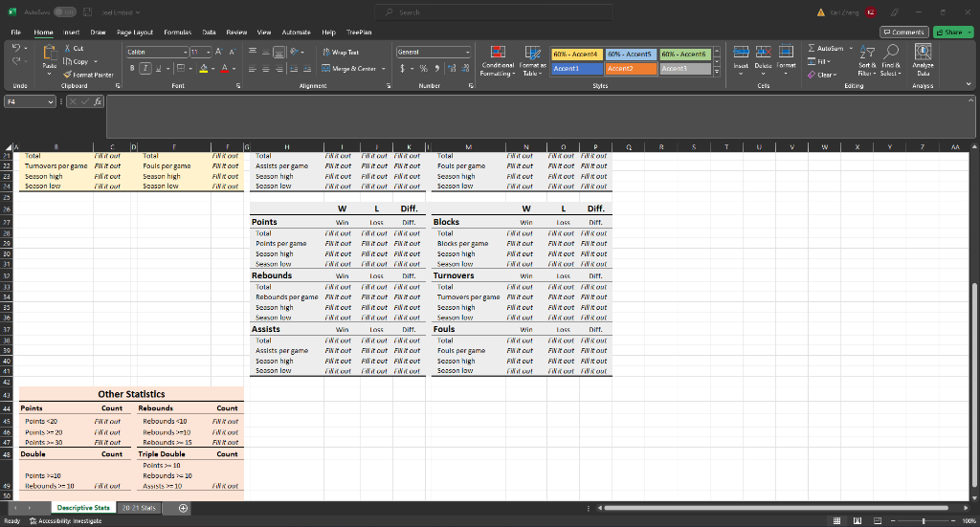The height and width of the screenshot is (527, 980).
Task: Click the Name Box showing F4
Action: click(x=29, y=100)
